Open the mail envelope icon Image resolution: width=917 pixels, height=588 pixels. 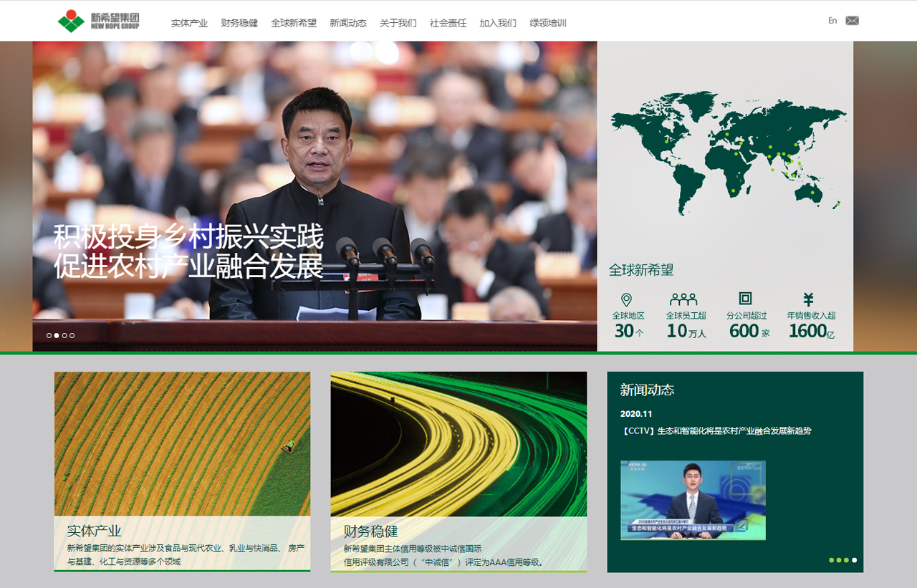[852, 21]
